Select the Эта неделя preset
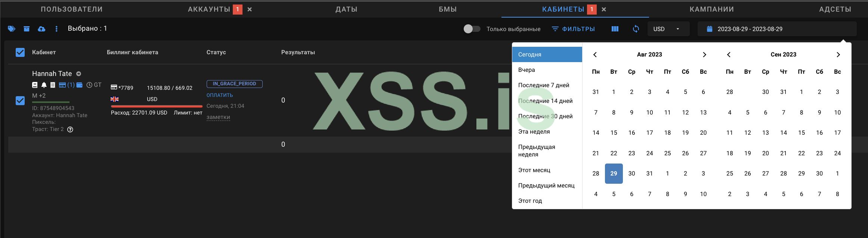The height and width of the screenshot is (238, 868). tap(547, 132)
